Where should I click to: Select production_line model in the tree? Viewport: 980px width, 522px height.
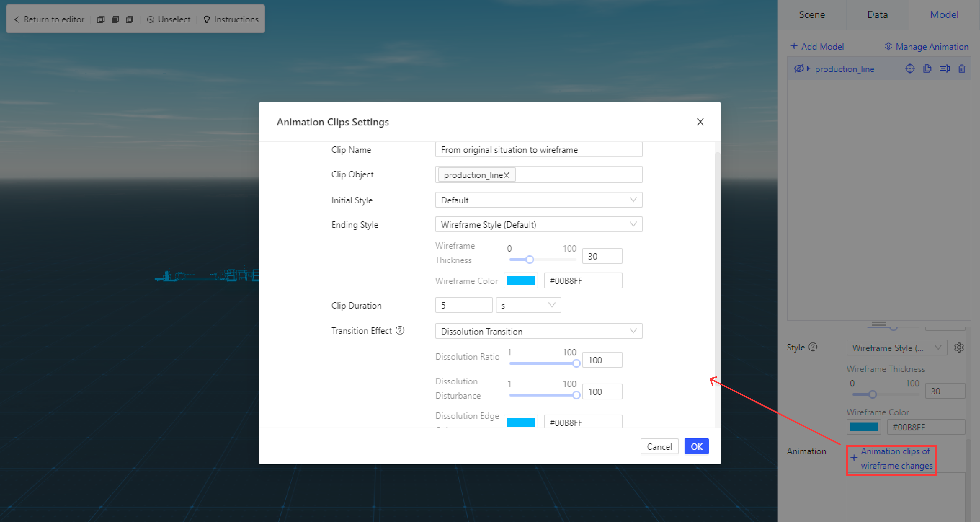[844, 69]
